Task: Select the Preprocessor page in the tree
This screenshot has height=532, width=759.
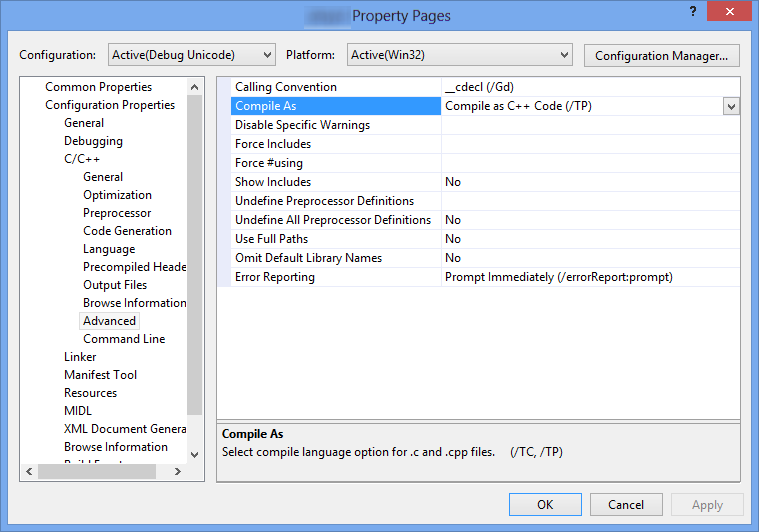Action: click(117, 213)
